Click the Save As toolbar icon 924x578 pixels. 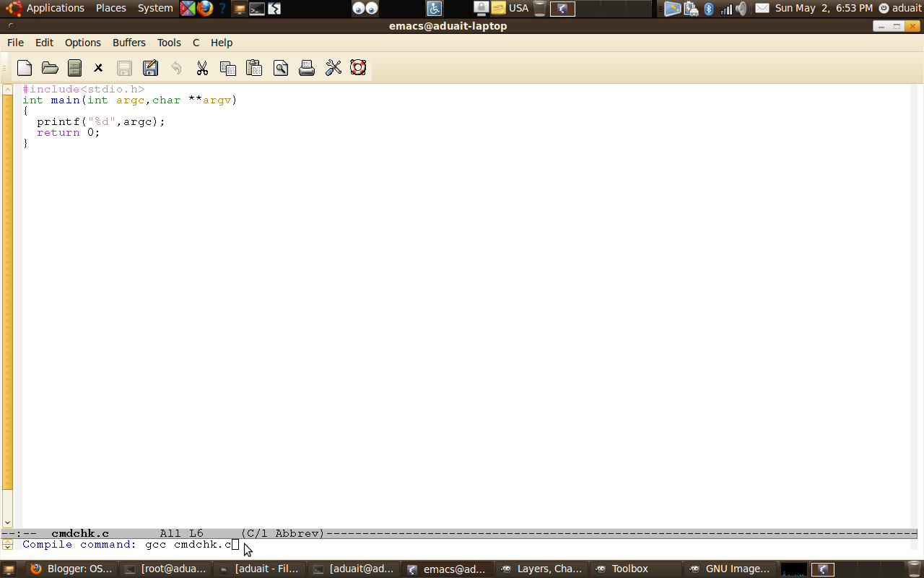click(x=150, y=68)
